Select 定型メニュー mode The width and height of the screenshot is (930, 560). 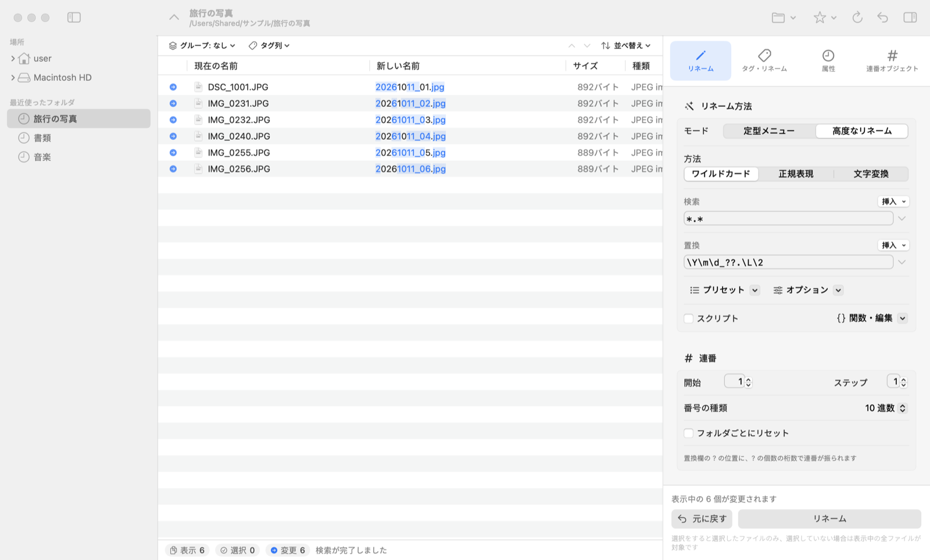coord(769,131)
